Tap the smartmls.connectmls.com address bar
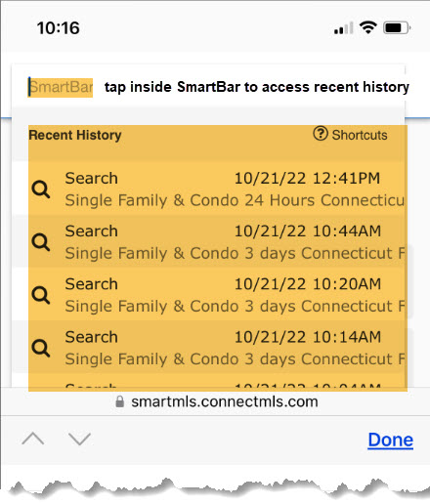Screen dimensions: 430x504 pos(217,401)
